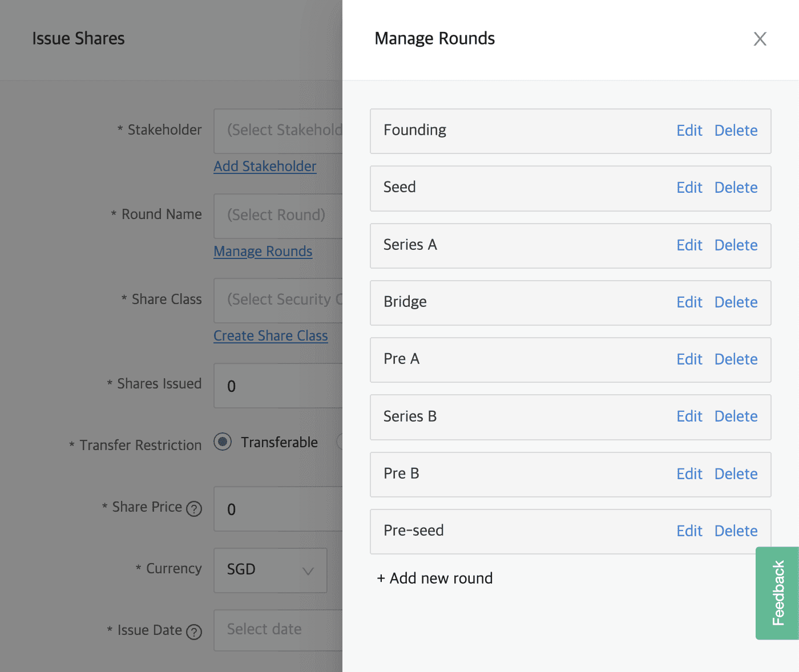Edit the Founding round
This screenshot has height=672, width=799.
689,131
